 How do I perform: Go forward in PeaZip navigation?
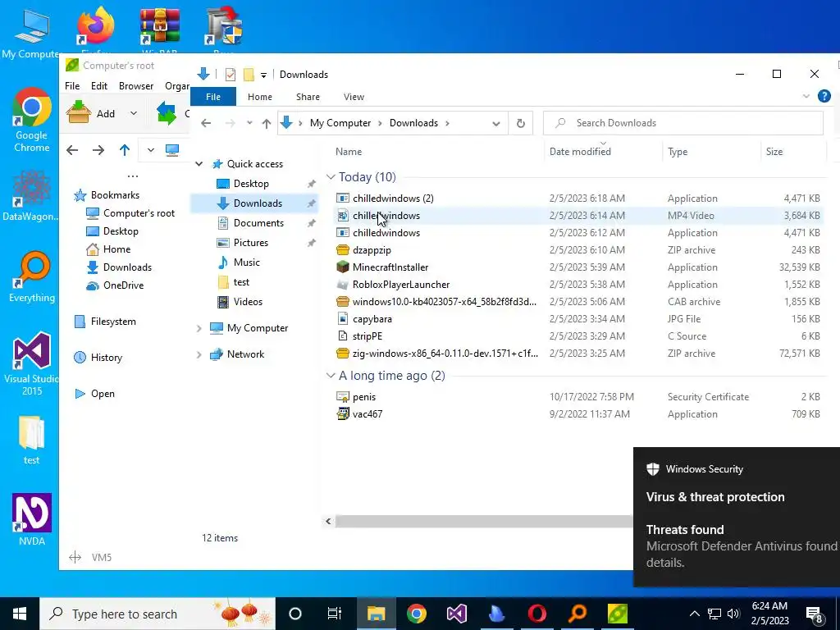(98, 151)
